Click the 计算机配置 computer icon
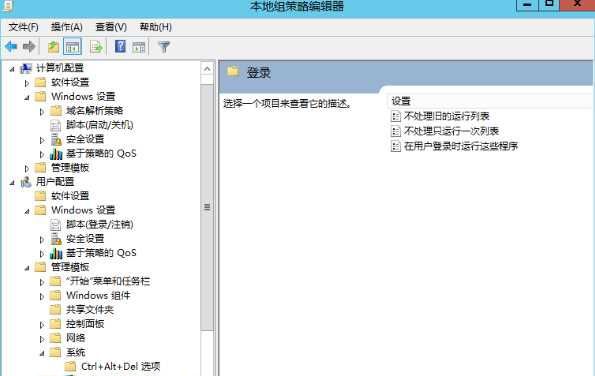Image resolution: width=595 pixels, height=376 pixels. (x=26, y=68)
